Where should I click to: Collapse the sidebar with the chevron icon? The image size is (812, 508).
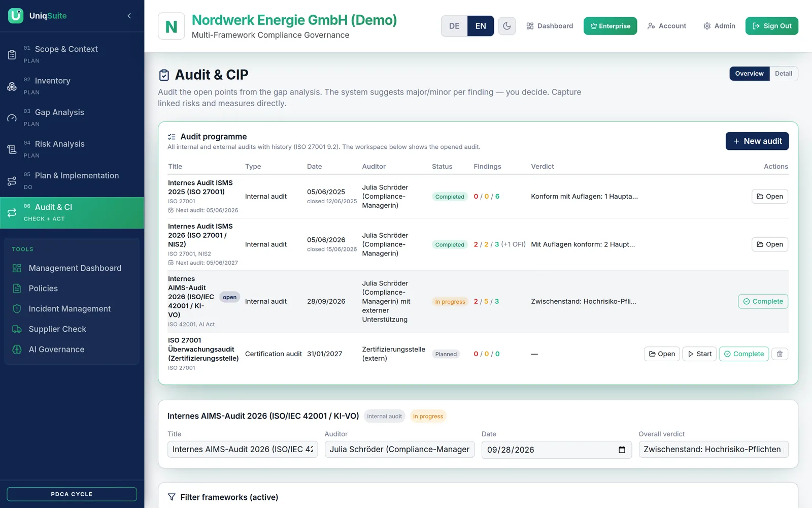[129, 16]
